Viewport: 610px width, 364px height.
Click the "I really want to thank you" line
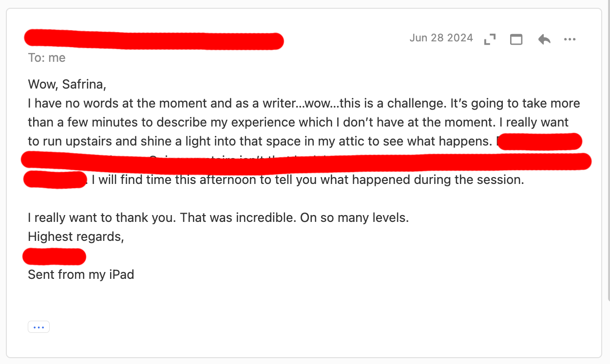click(102, 218)
